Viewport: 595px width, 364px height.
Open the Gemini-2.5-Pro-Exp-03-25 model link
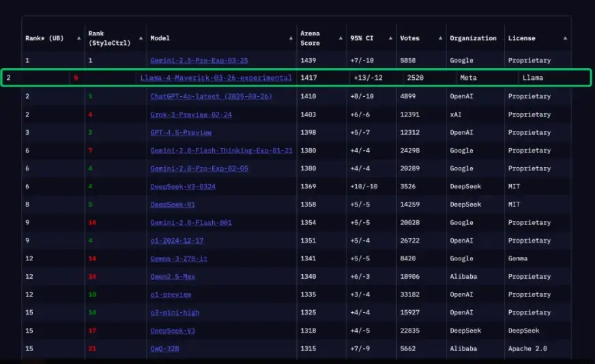199,61
